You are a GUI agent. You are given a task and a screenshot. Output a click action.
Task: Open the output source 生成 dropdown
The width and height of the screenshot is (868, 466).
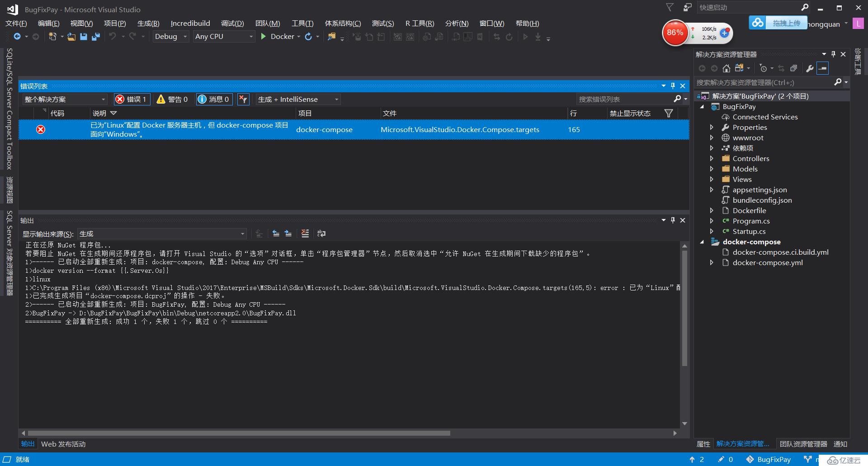coord(162,234)
